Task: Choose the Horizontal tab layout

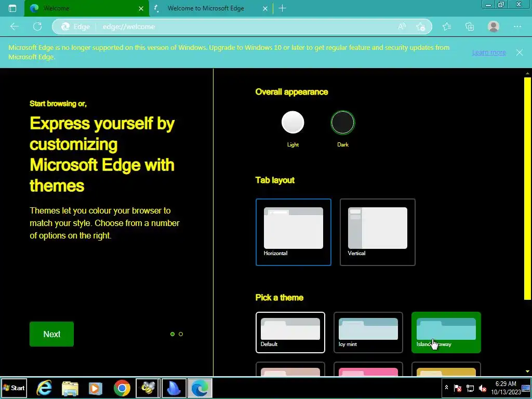Action: (x=294, y=232)
